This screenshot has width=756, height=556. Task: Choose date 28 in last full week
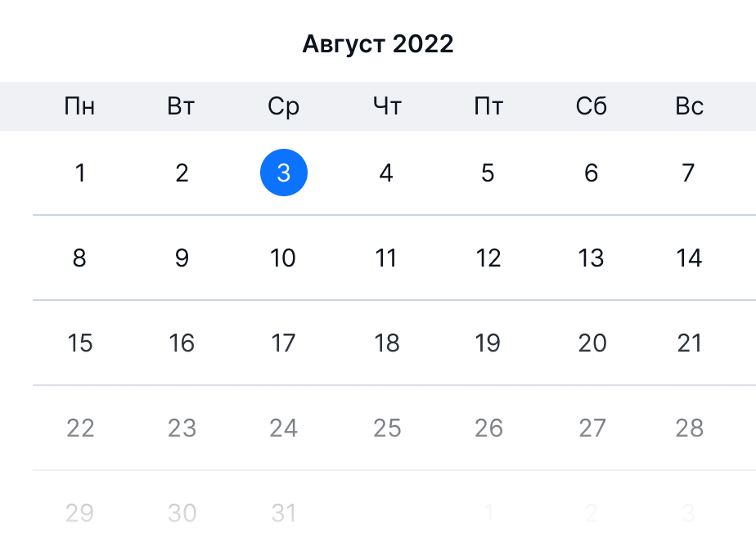tap(689, 428)
